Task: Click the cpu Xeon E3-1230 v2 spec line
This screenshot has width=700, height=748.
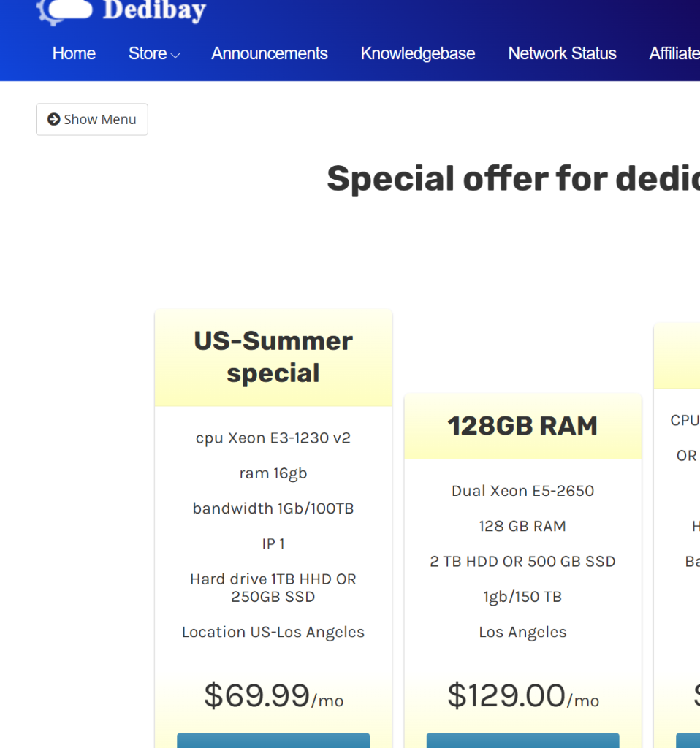Action: tap(273, 438)
